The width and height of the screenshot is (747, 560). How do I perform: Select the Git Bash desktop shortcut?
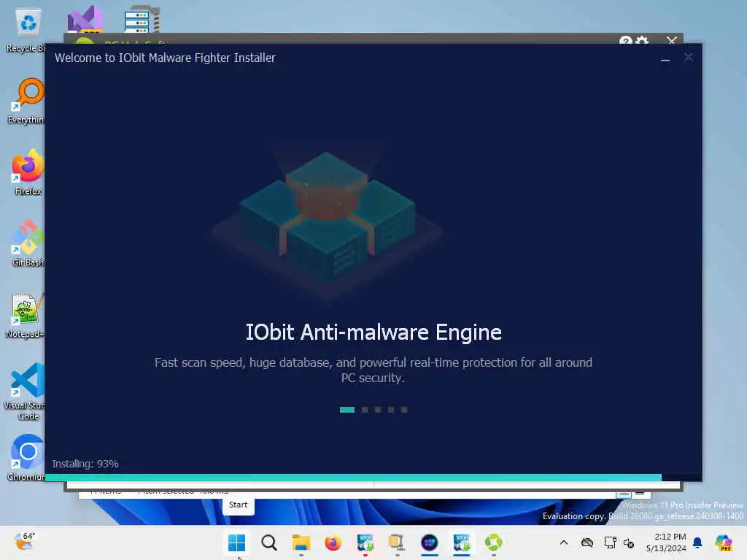[x=28, y=244]
